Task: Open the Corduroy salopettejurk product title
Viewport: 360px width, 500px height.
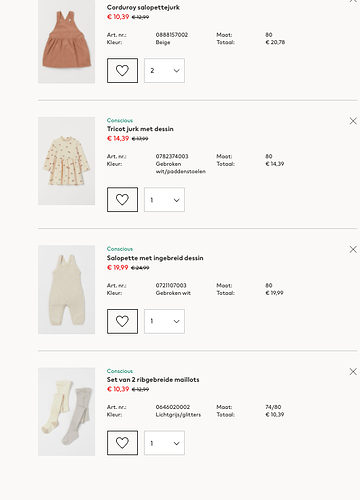Action: pyautogui.click(x=143, y=7)
